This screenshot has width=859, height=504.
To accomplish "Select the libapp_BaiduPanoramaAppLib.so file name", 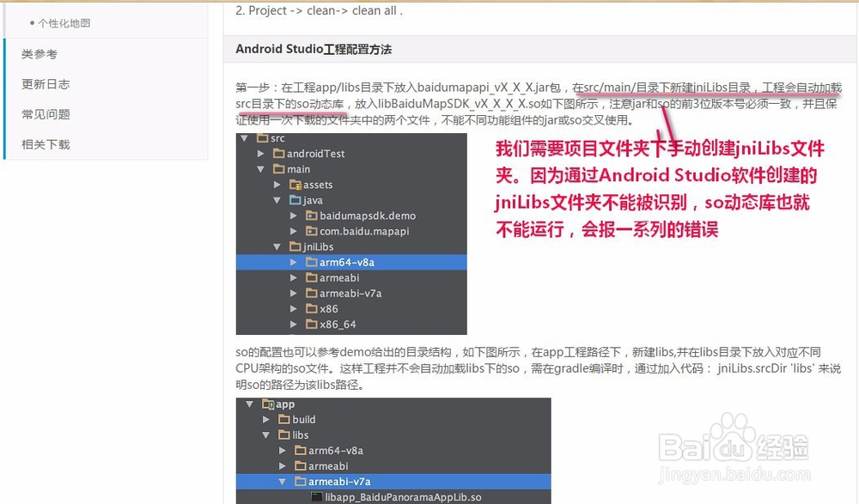I will tap(403, 497).
